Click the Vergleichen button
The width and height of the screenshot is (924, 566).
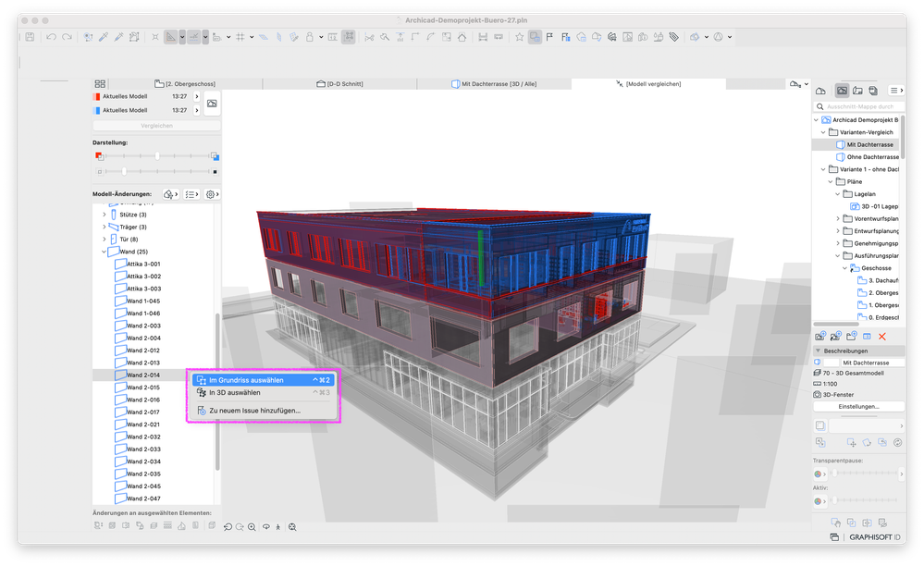(156, 126)
